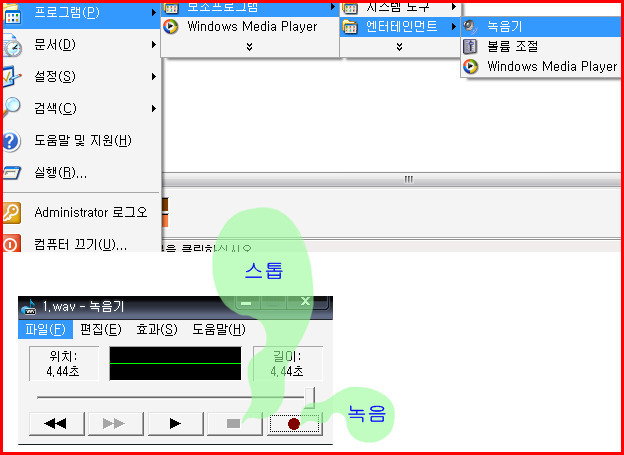Open Windows Media Player in programs submenu
This screenshot has width=624, height=455.
[250, 27]
